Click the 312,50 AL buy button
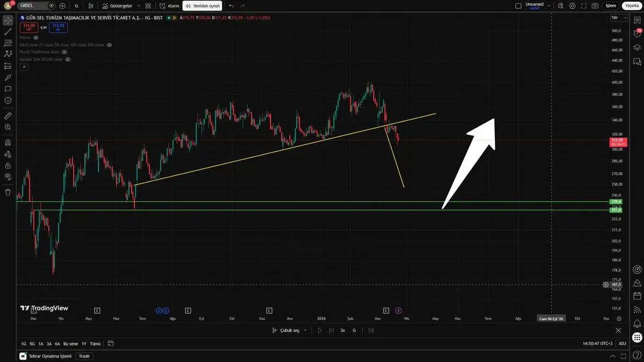The width and height of the screenshot is (644, 362). (58, 27)
